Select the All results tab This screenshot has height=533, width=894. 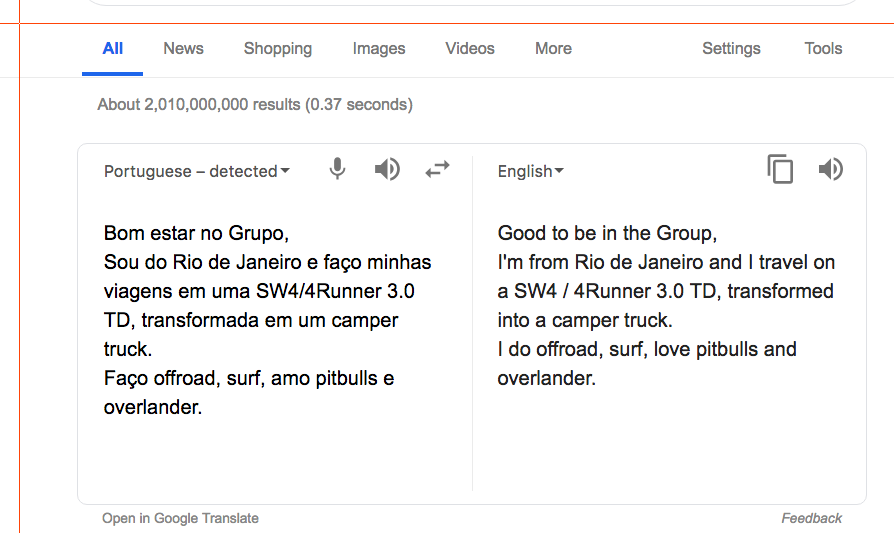113,48
